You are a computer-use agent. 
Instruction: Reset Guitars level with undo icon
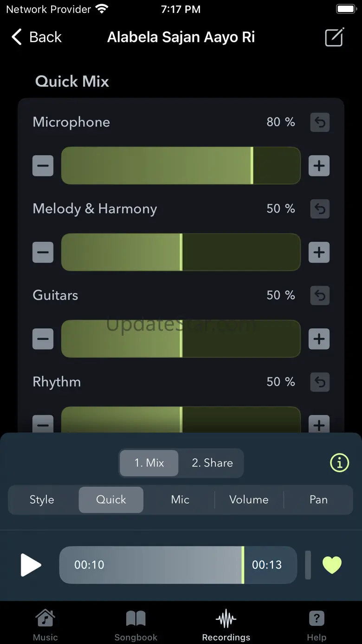click(x=320, y=295)
